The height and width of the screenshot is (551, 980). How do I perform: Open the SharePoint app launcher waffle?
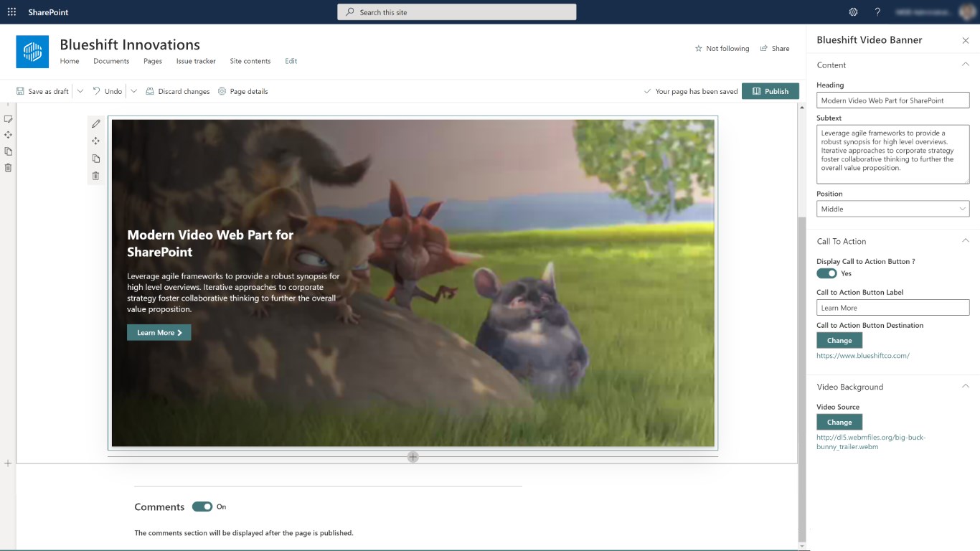coord(11,12)
